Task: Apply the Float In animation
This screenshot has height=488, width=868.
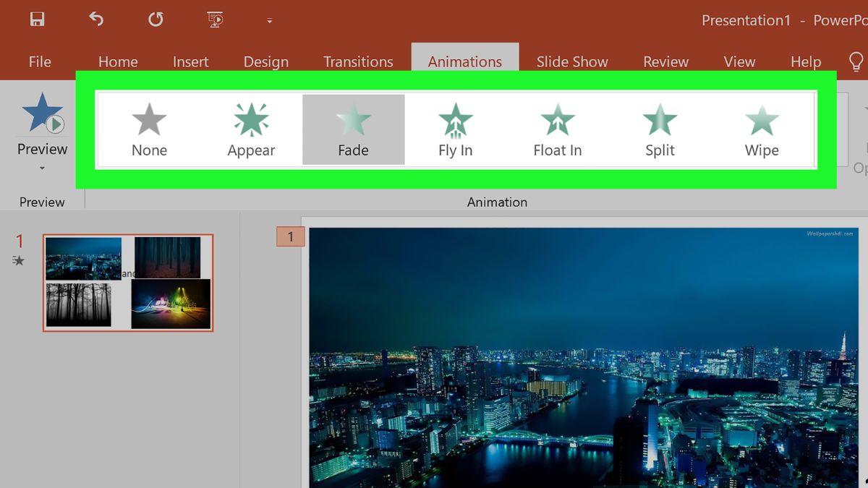Action: click(x=557, y=129)
